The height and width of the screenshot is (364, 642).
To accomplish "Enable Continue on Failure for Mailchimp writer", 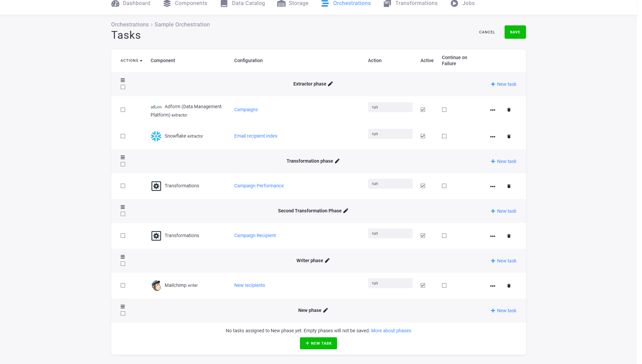I will [x=444, y=285].
